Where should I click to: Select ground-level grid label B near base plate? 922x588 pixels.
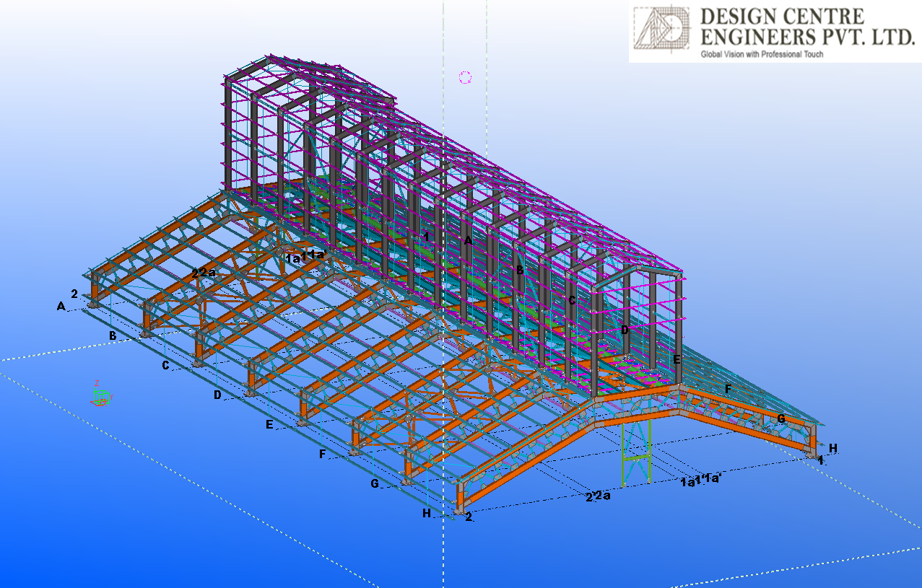click(113, 335)
